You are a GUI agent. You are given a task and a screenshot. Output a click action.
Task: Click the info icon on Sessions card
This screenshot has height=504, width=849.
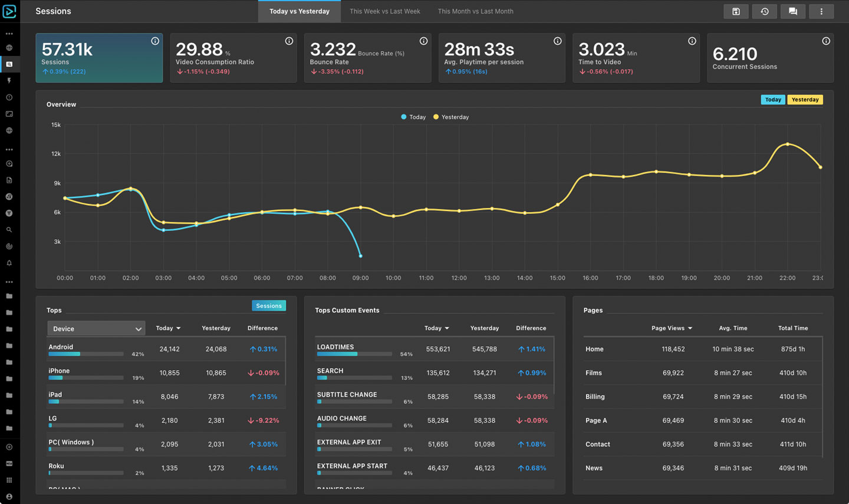(x=155, y=41)
